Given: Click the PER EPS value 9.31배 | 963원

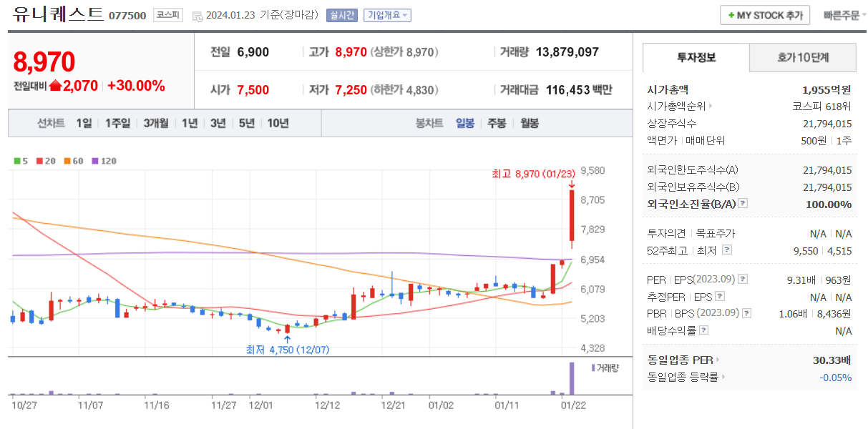Looking at the screenshot, I should 819,280.
